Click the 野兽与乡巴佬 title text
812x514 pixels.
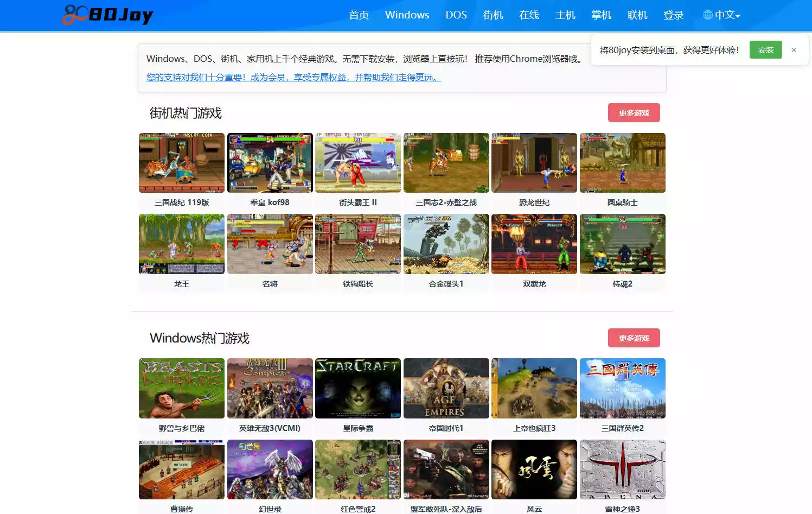coord(182,428)
